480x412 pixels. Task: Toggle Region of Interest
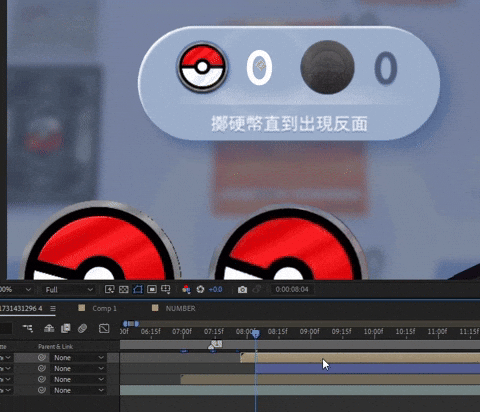coord(152,289)
